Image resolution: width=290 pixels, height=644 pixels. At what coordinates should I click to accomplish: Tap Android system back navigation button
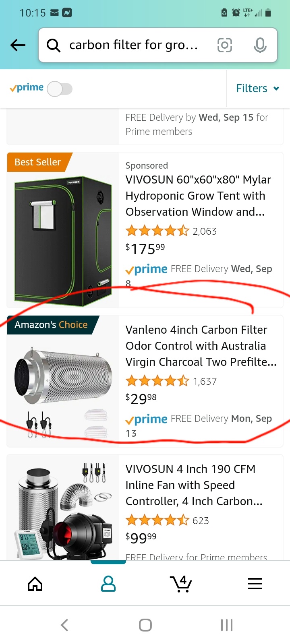pos(64,625)
